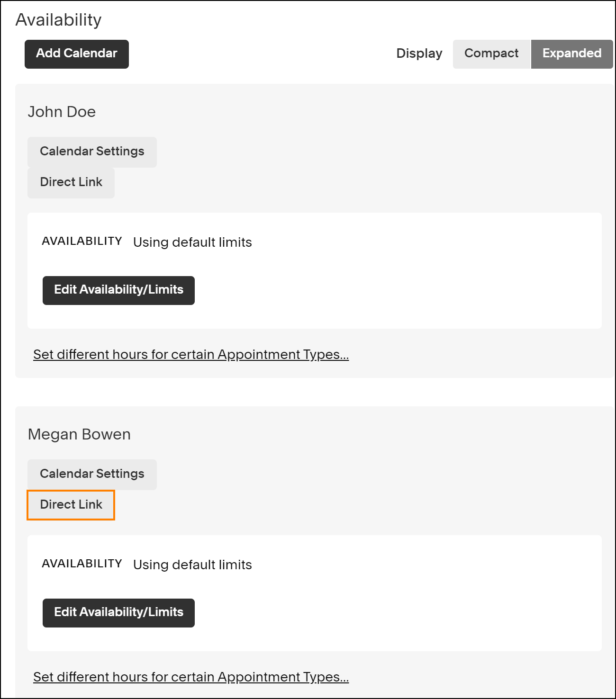Screen dimensions: 616x699
Task: Set different hours link under Megan Bowen
Action: [191, 677]
